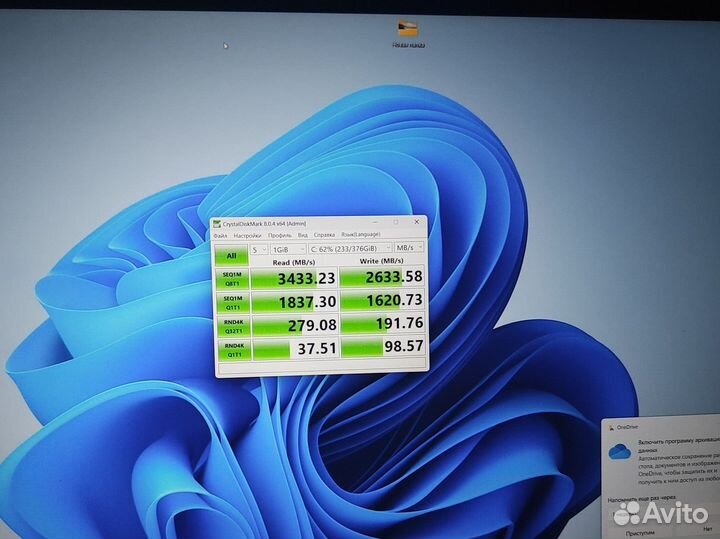Open the Справка menu
The width and height of the screenshot is (720, 539).
[324, 235]
